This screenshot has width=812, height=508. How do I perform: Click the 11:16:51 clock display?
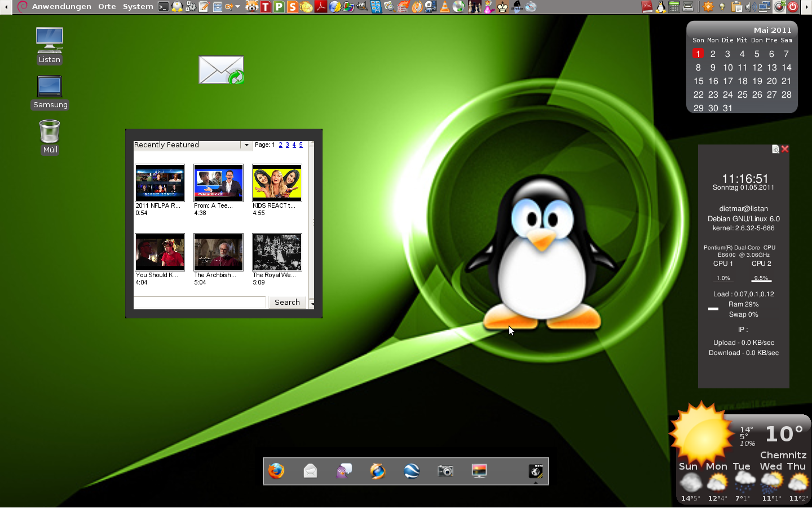(x=745, y=178)
